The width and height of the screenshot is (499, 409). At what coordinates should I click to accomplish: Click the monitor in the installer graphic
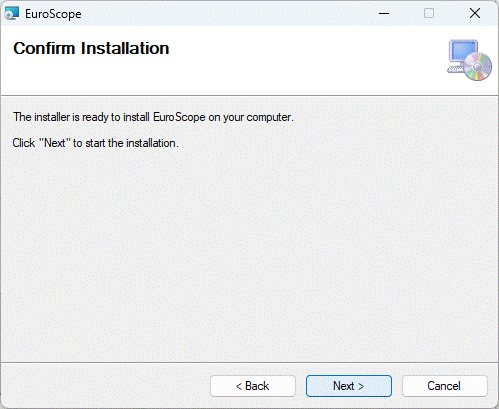click(463, 52)
